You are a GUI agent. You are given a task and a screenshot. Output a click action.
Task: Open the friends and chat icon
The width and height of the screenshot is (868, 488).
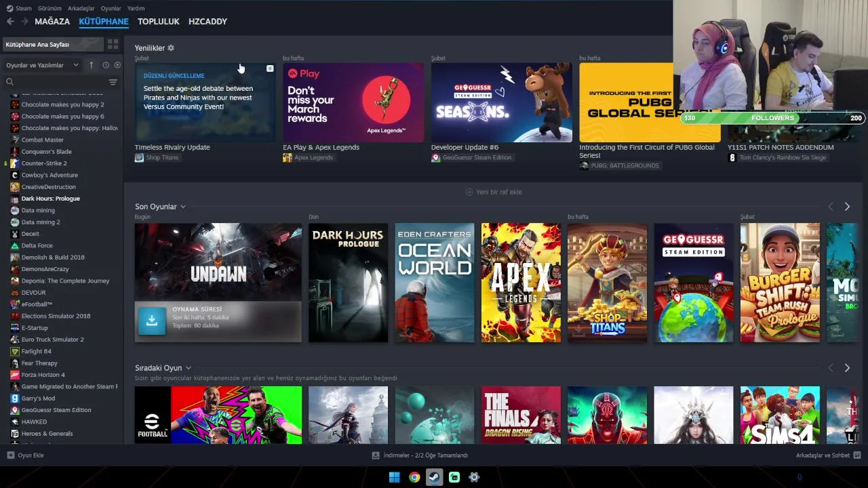(857, 455)
